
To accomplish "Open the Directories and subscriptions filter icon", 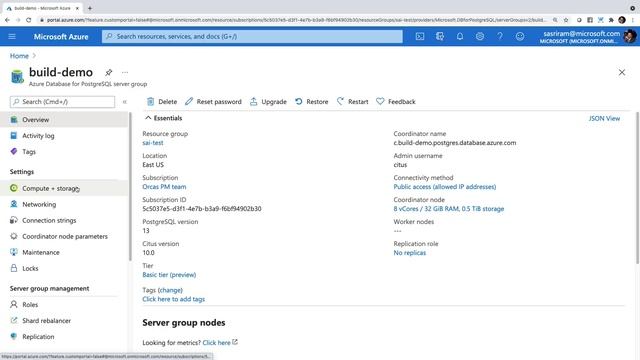I will tap(440, 36).
